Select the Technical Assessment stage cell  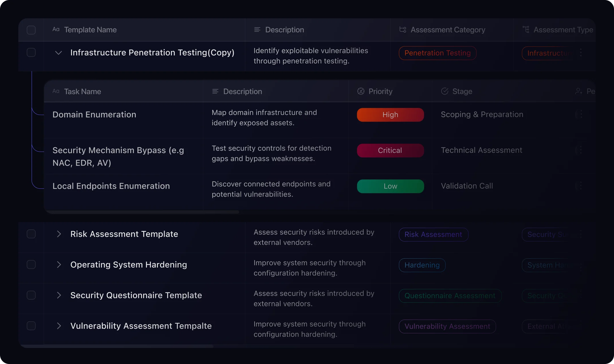(481, 150)
